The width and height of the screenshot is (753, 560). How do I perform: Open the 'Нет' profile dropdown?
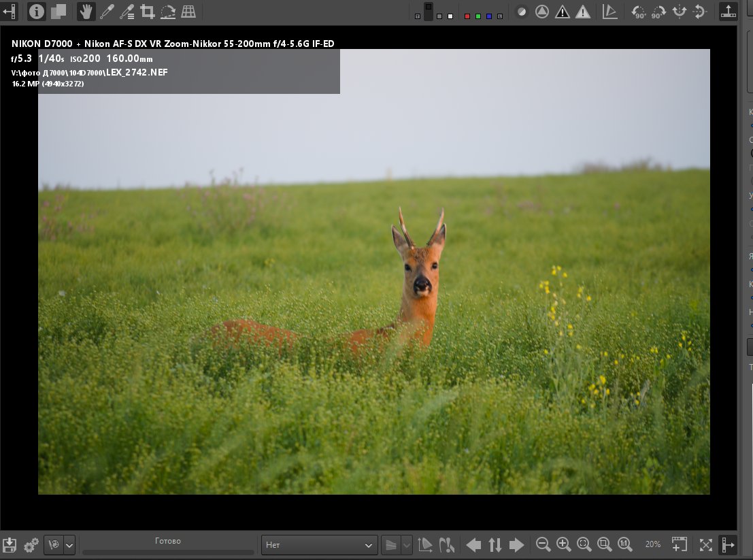click(319, 544)
